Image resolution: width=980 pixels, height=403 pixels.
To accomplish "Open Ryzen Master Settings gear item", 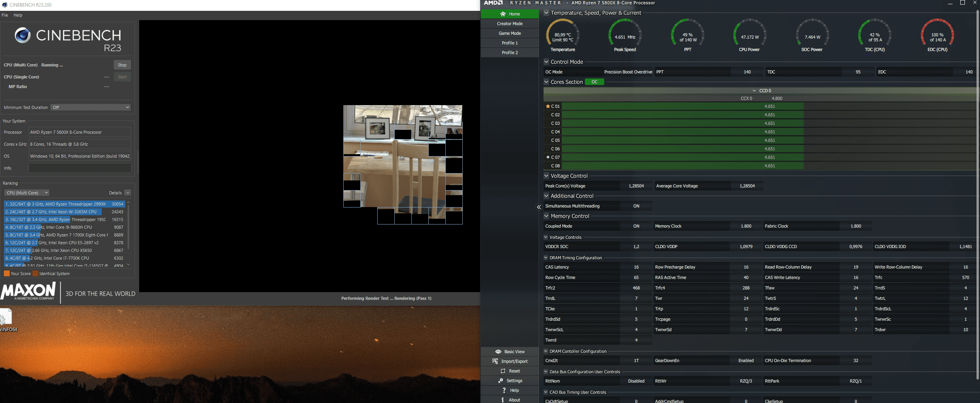I will pos(510,381).
